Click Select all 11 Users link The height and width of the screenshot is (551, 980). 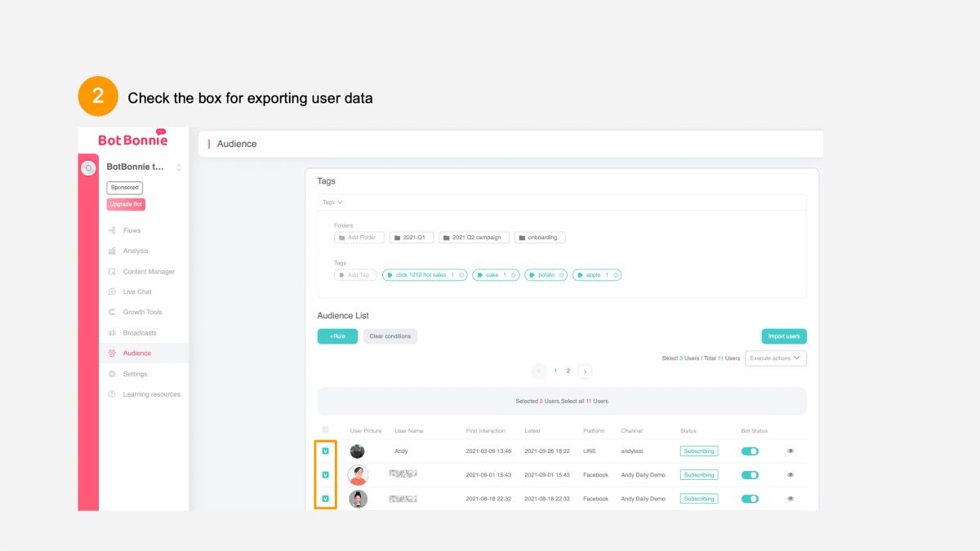585,402
